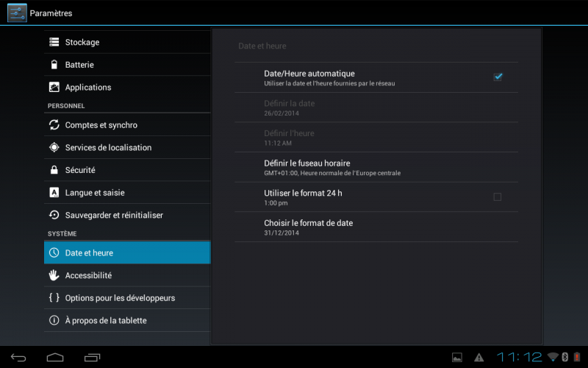588x368 pixels.
Task: Tap the Paramètres app icon
Action: 17,13
